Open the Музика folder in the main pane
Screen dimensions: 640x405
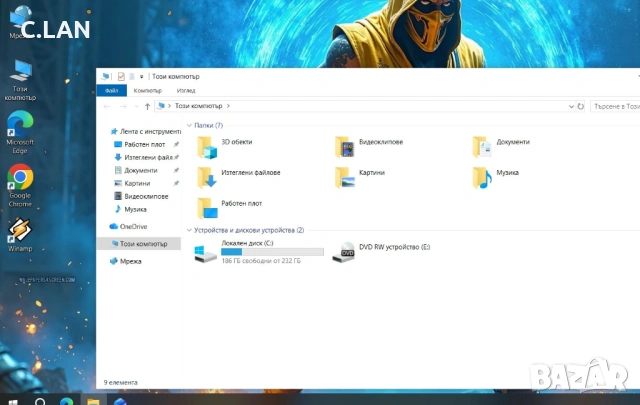click(x=495, y=178)
